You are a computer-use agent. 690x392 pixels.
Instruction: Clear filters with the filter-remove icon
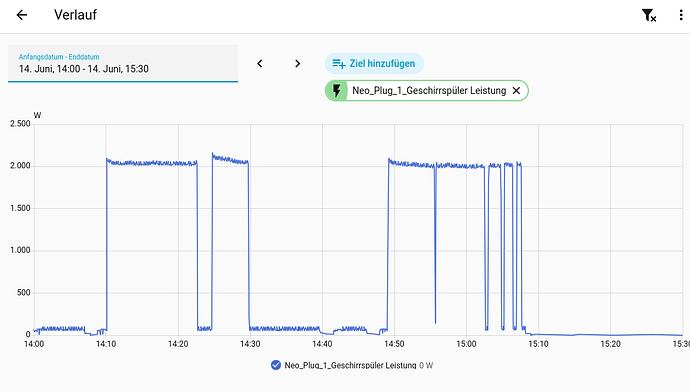649,15
